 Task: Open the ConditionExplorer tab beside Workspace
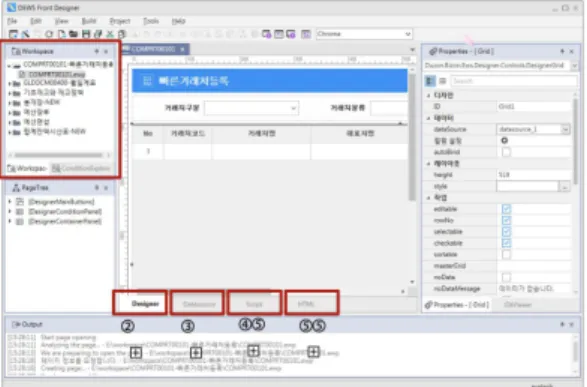[81, 168]
